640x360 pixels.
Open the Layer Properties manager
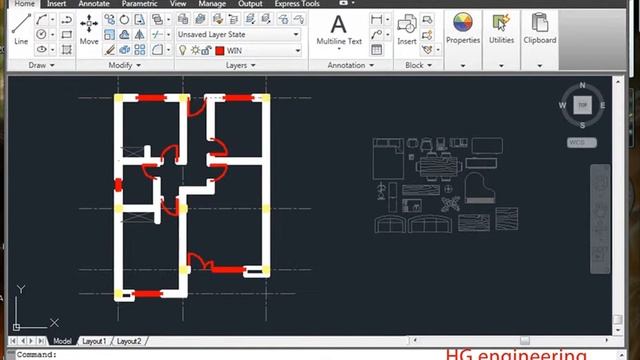point(183,19)
